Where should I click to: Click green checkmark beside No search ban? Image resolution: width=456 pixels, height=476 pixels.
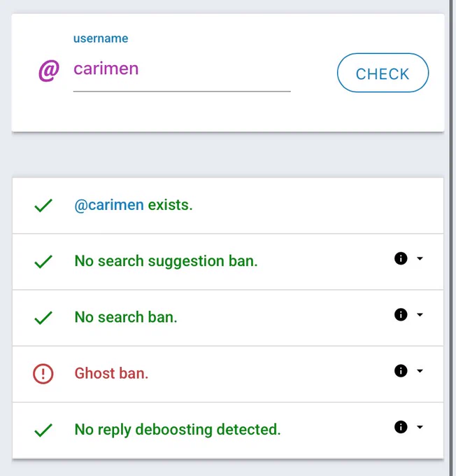pos(43,318)
